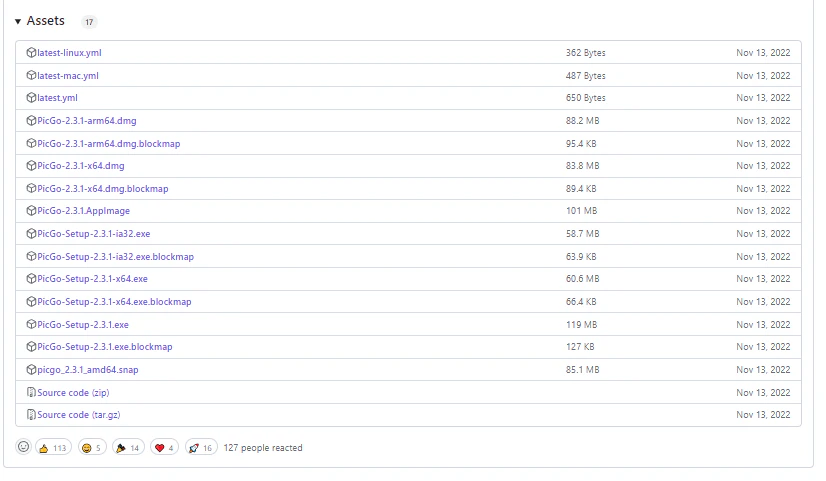Click the 'Assets' section heading

click(x=46, y=21)
